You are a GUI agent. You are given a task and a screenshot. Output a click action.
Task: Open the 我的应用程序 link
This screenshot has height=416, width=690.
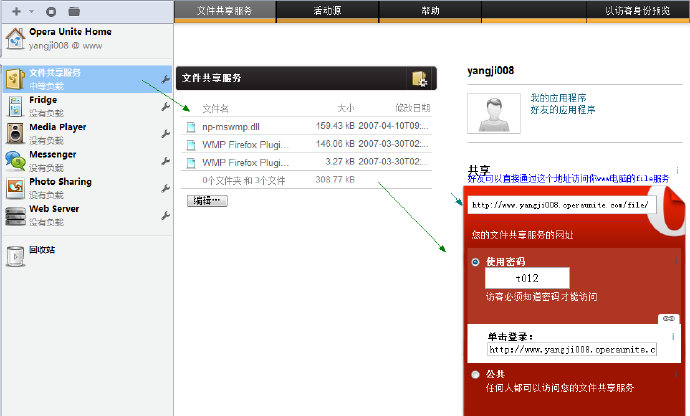558,98
